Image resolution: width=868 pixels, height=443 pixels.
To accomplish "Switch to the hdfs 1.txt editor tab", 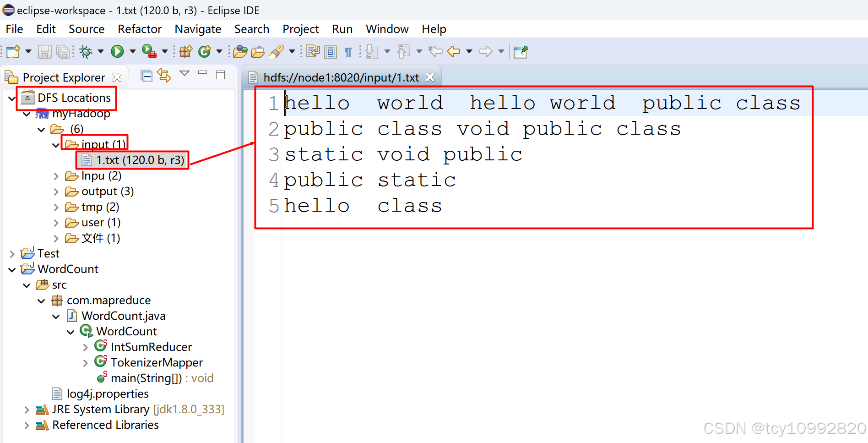I will click(x=340, y=77).
